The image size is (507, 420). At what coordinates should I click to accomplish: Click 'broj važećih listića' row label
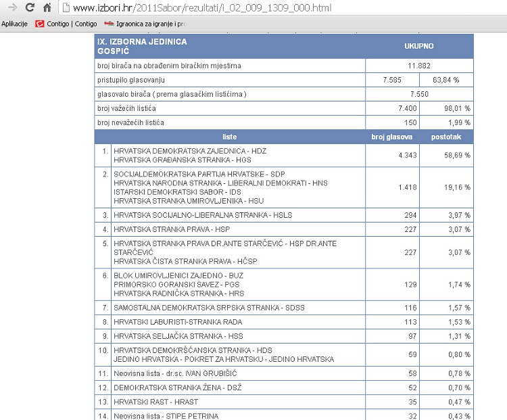tap(126, 108)
